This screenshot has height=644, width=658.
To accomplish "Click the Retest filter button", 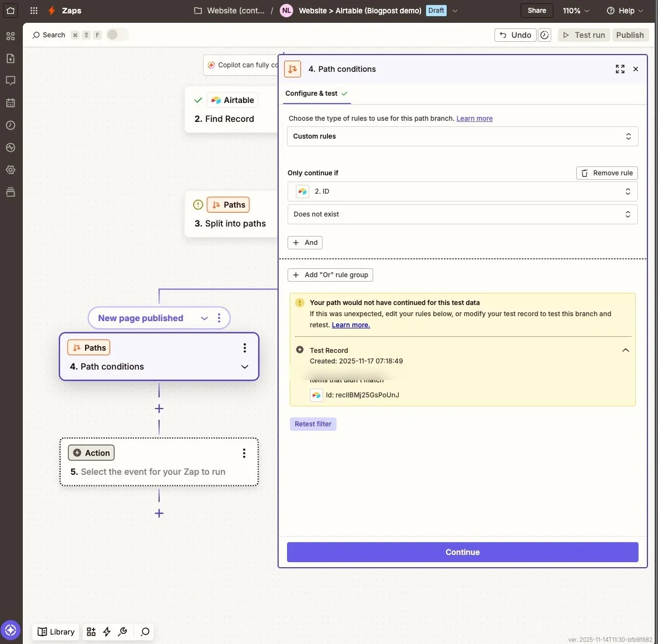I will tap(313, 424).
